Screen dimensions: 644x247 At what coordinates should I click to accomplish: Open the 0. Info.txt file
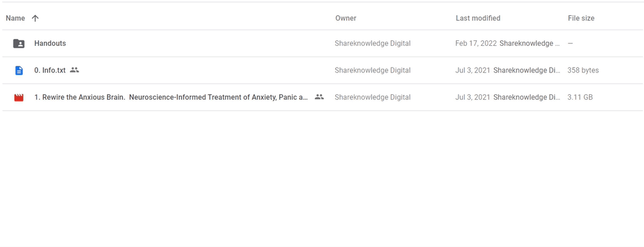(x=50, y=70)
